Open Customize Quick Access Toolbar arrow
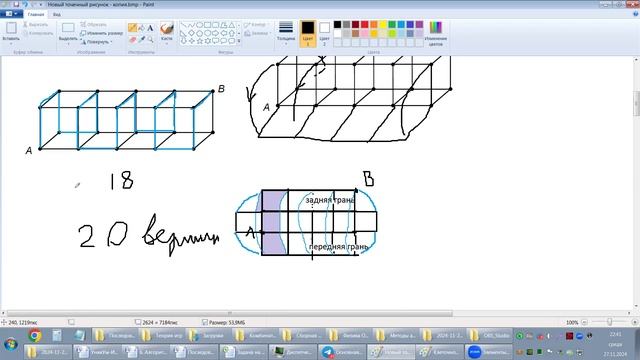 (40, 4)
